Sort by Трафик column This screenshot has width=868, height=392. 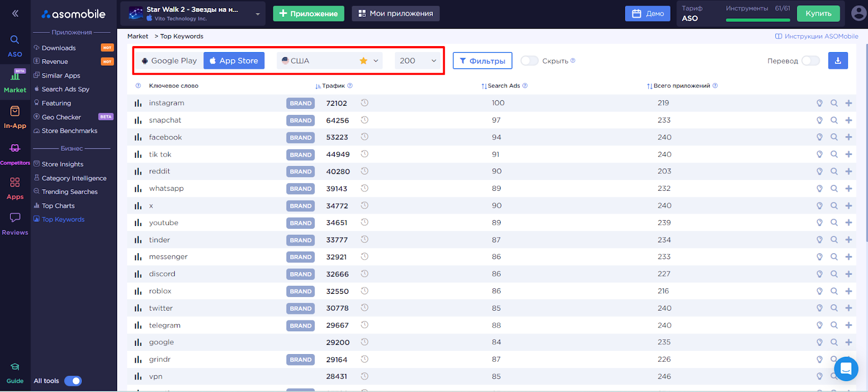[x=330, y=86]
